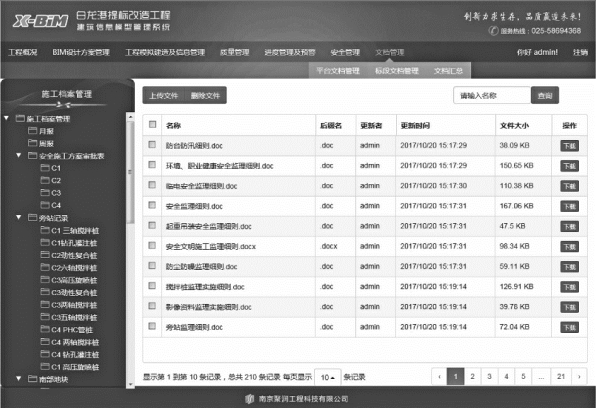Select the C1 folder icon under 安全施工方案审批表
Screen dimensions: 596x408
[45, 168]
